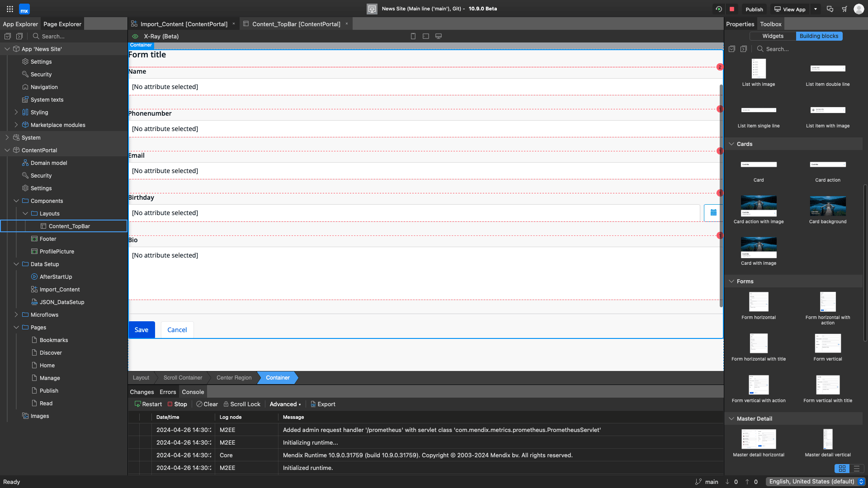Open the Marketplace cart icon
The height and width of the screenshot is (488, 868).
(x=844, y=9)
